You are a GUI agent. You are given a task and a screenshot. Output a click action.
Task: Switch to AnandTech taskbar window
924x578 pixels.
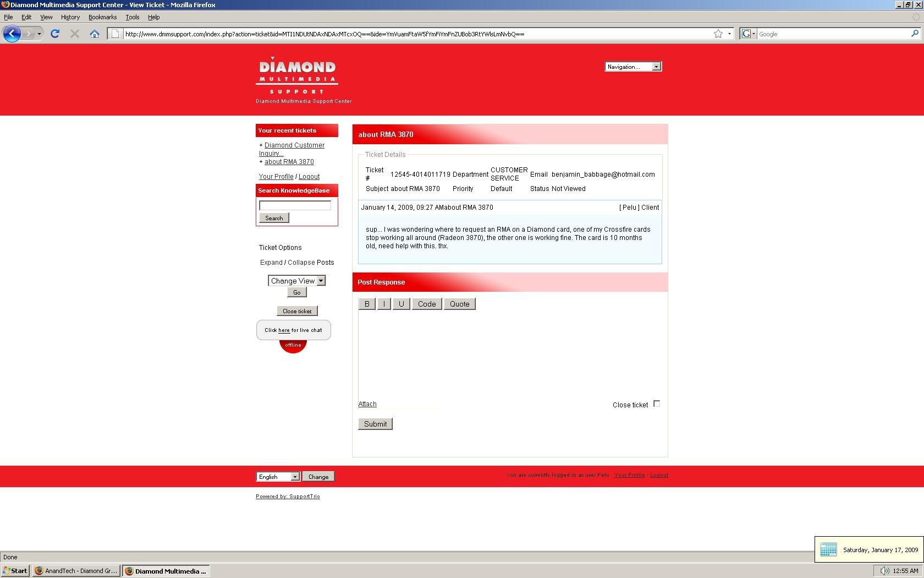pyautogui.click(x=76, y=571)
